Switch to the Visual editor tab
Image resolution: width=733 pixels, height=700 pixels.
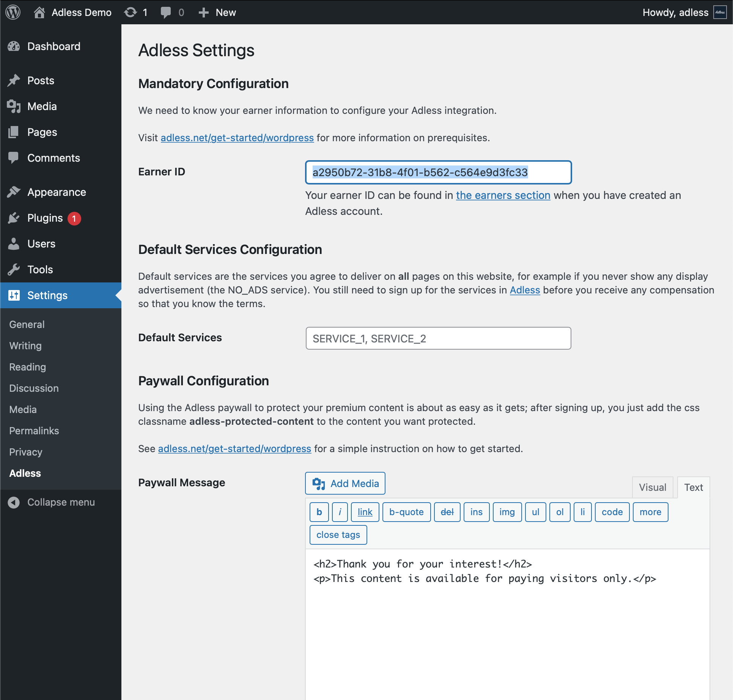(x=652, y=487)
